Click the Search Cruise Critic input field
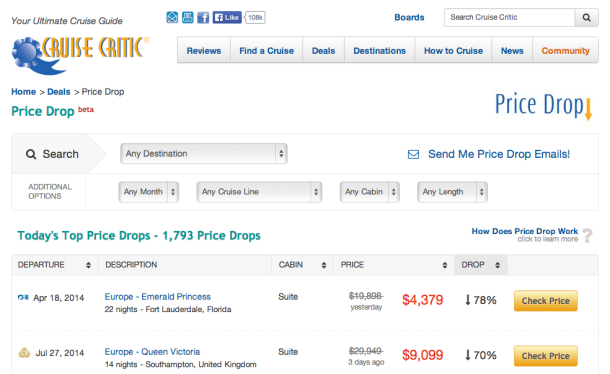The height and width of the screenshot is (374, 610). (509, 18)
